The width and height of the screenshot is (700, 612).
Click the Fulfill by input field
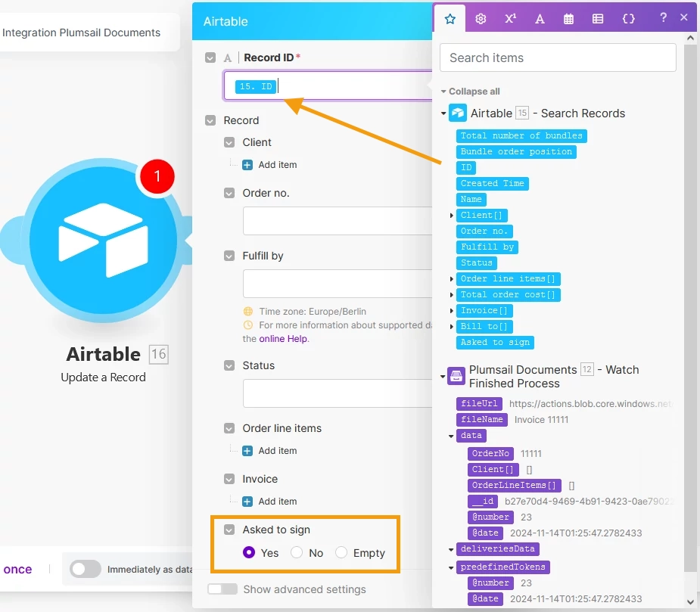[338, 284]
